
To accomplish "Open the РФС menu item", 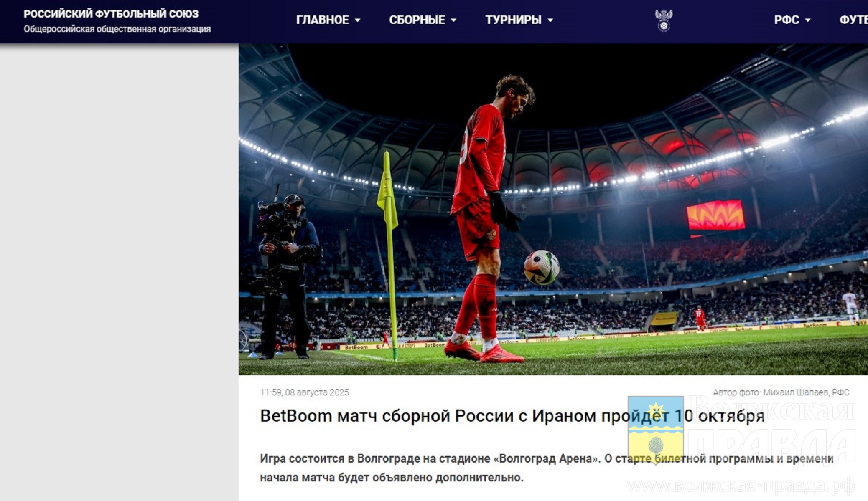I will (787, 20).
